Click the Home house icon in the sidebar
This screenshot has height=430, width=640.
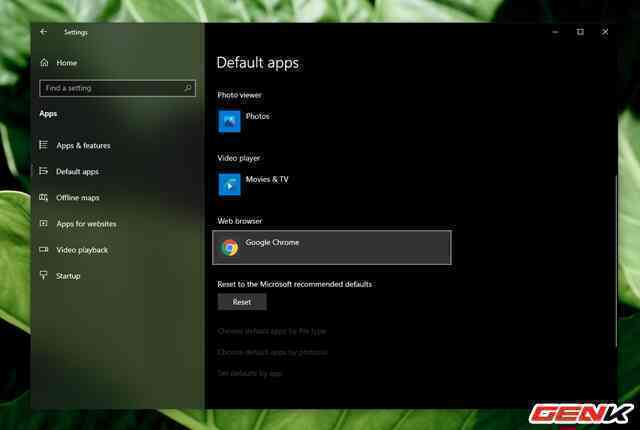tap(44, 62)
